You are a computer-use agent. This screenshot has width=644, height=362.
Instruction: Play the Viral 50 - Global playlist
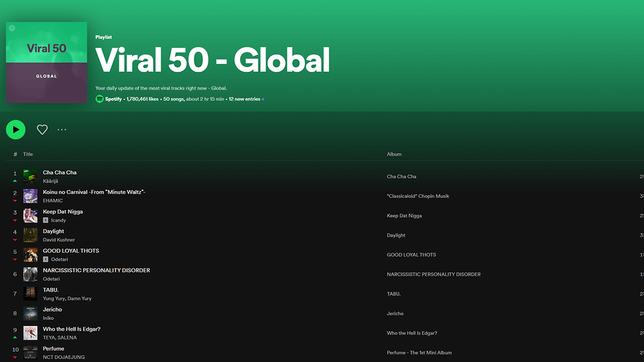(15, 129)
